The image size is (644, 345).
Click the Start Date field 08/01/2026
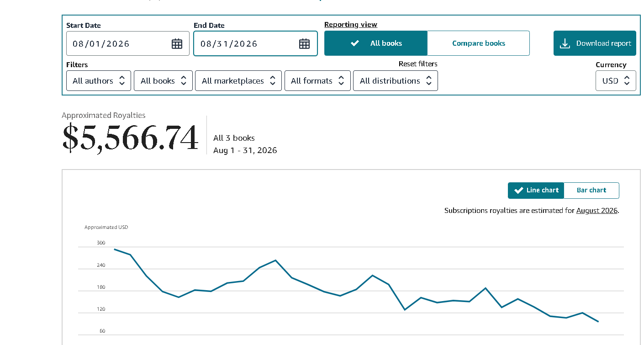click(128, 43)
